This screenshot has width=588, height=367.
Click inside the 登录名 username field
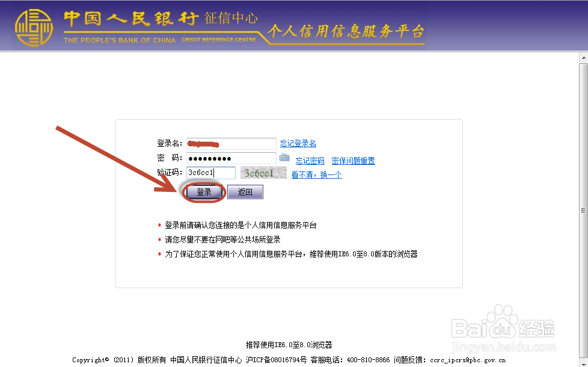[231, 143]
